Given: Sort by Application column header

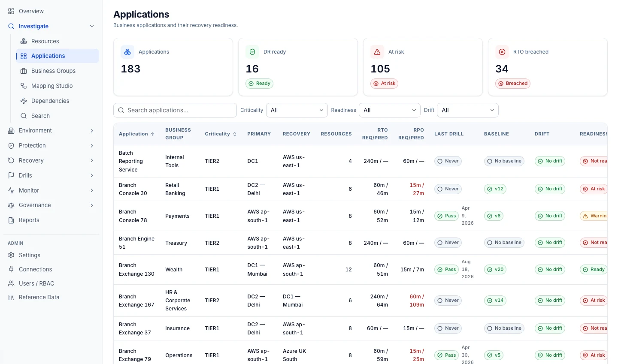Looking at the screenshot, I should (x=136, y=134).
